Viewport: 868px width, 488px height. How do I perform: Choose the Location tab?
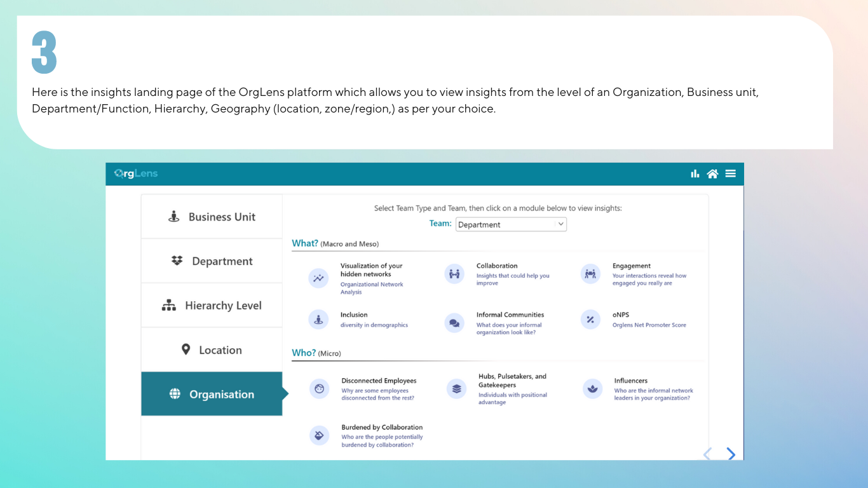tap(212, 350)
